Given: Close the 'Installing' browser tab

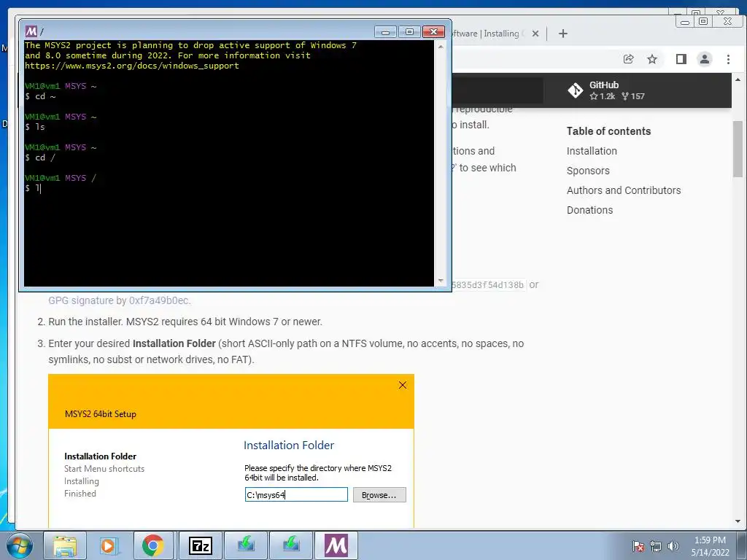Looking at the screenshot, I should coord(535,34).
